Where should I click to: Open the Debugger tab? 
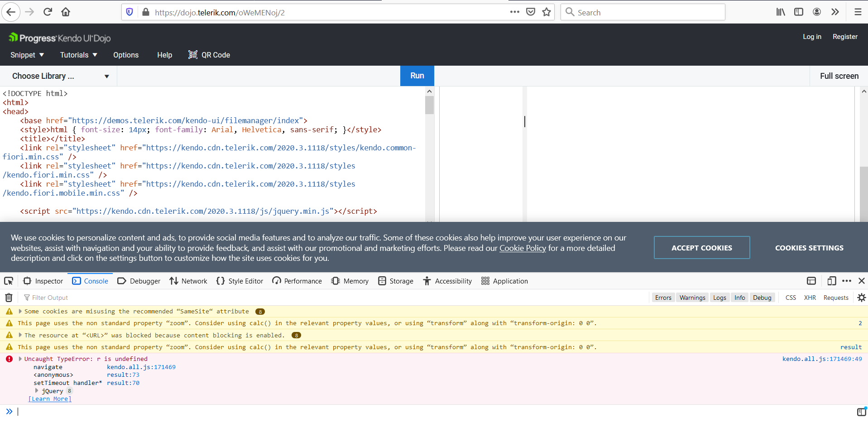[x=139, y=281]
